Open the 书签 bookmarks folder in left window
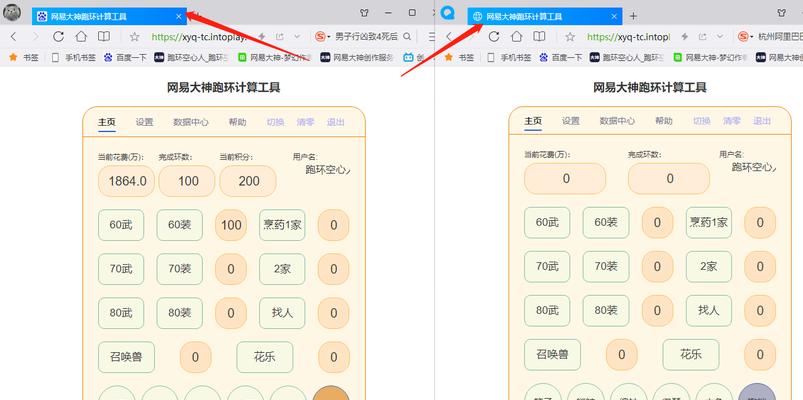Image resolution: width=803 pixels, height=400 pixels. [x=25, y=57]
